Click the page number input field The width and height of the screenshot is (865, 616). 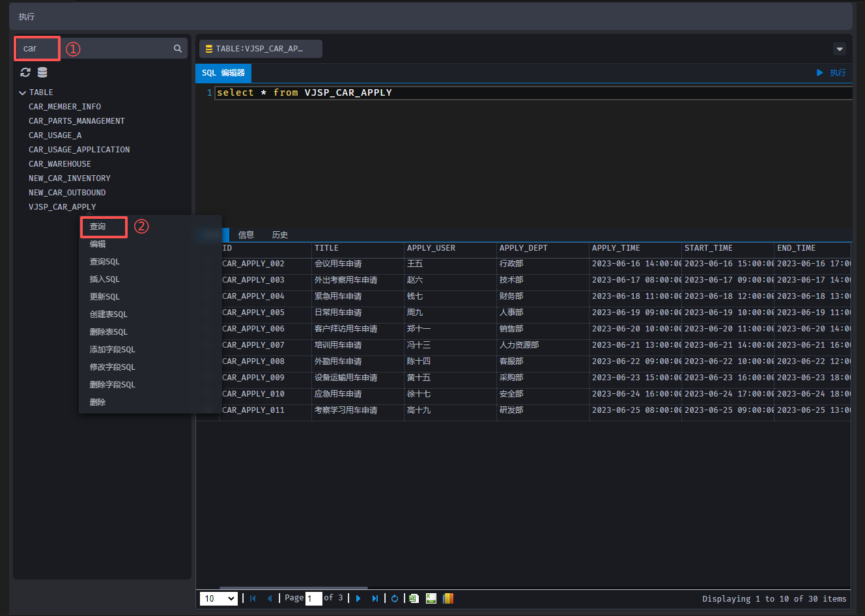tap(314, 598)
